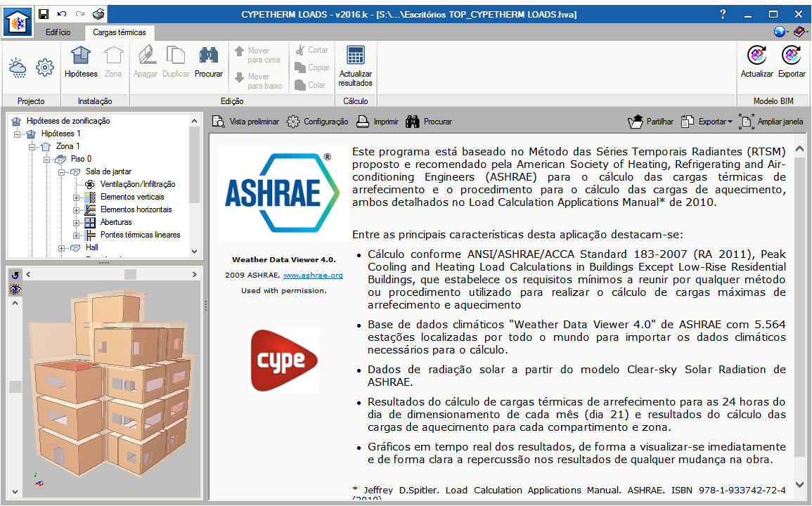Click the Cortar scissors button
Screen dimensions: 812x506
coord(311,50)
